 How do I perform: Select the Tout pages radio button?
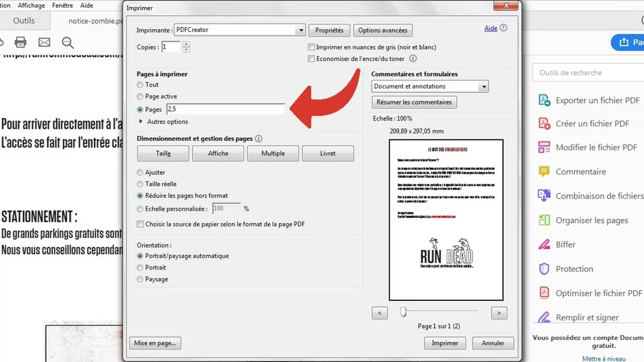coord(140,85)
